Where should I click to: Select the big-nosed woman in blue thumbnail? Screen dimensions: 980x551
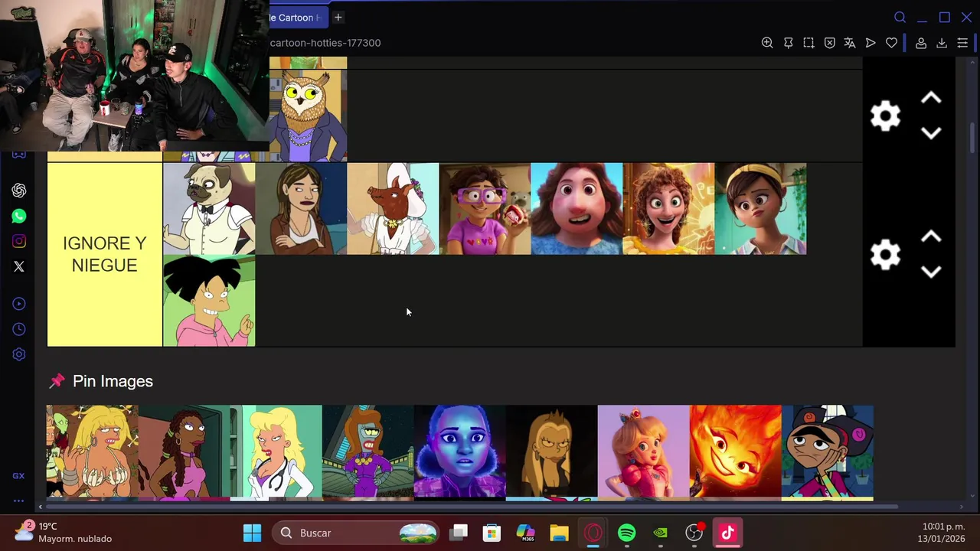577,208
